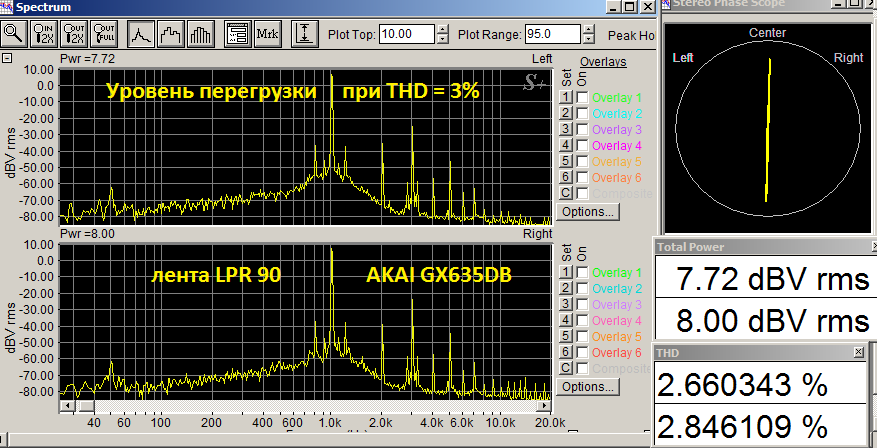Select the stepped plot display mode
The width and height of the screenshot is (877, 448).
click(171, 35)
